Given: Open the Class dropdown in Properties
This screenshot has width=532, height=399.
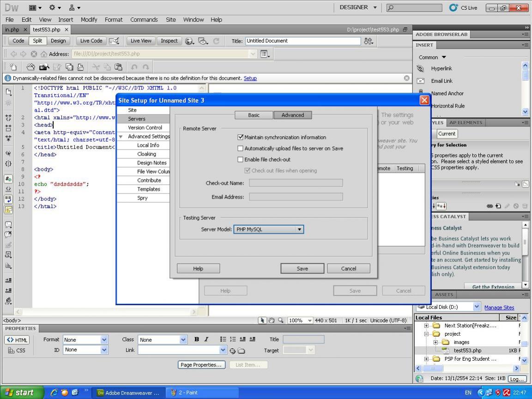Looking at the screenshot, I should pos(183,339).
